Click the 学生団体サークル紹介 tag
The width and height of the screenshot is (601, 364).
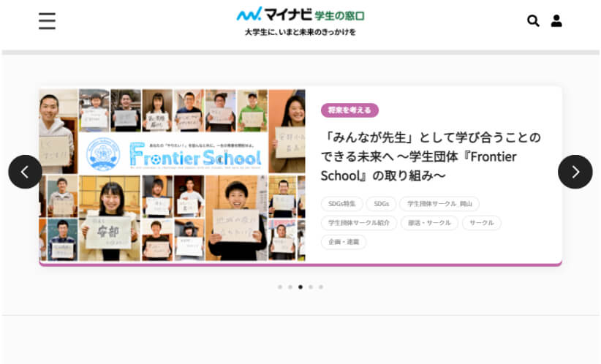click(359, 223)
